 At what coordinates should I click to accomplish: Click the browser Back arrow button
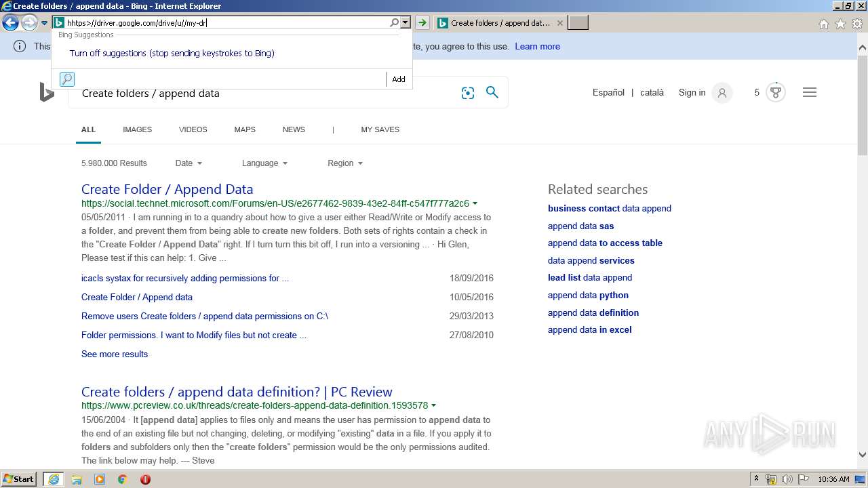(10, 23)
